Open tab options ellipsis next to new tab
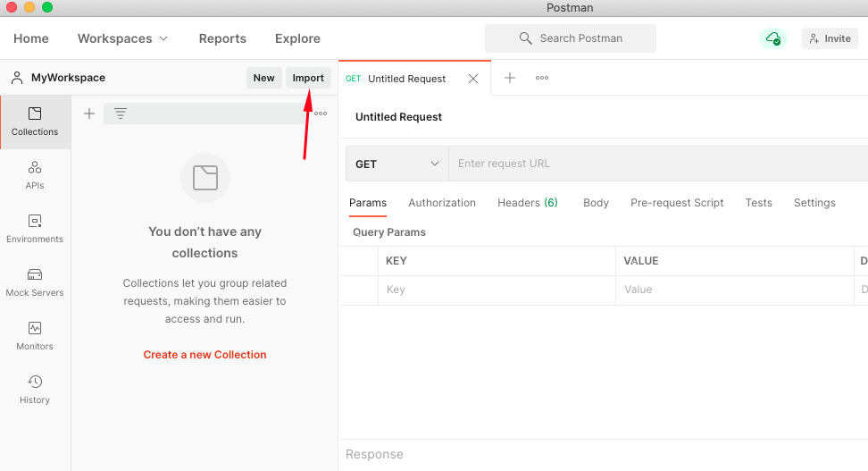This screenshot has height=471, width=868. click(542, 78)
